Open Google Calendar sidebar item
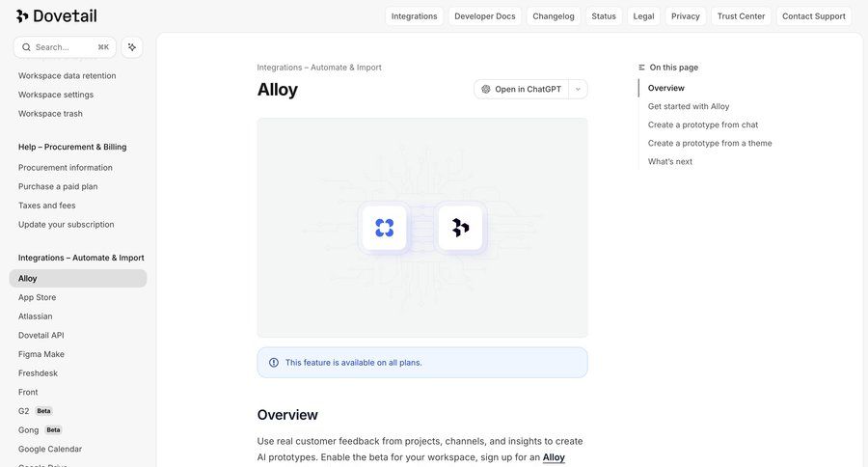 pos(50,450)
